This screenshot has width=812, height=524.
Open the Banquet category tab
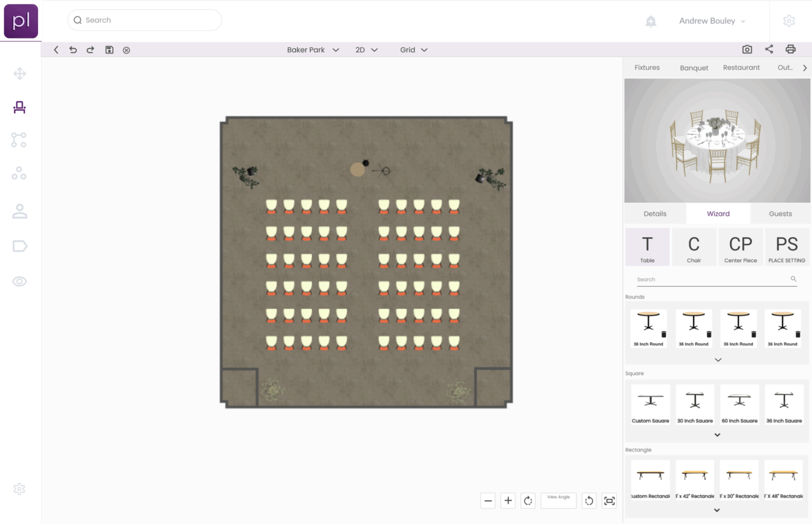[694, 68]
